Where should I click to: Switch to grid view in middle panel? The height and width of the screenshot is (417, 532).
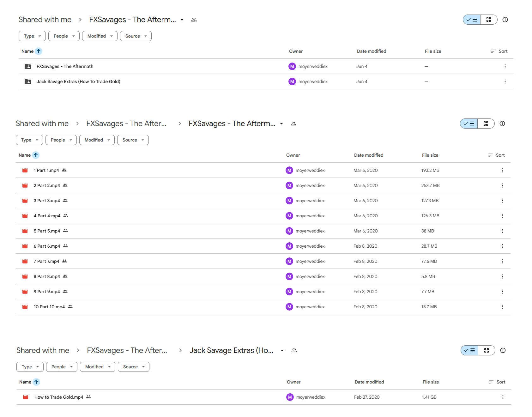[486, 124]
